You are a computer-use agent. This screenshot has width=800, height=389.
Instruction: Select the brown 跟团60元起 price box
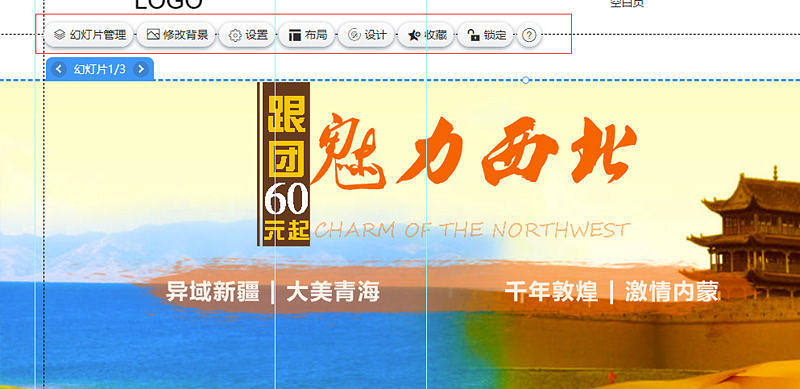[284, 164]
